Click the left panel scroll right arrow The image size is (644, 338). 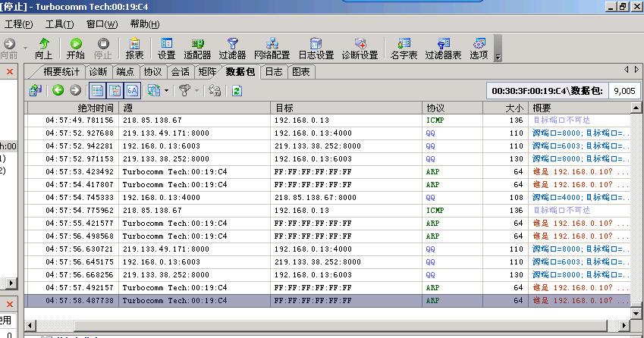point(11,283)
